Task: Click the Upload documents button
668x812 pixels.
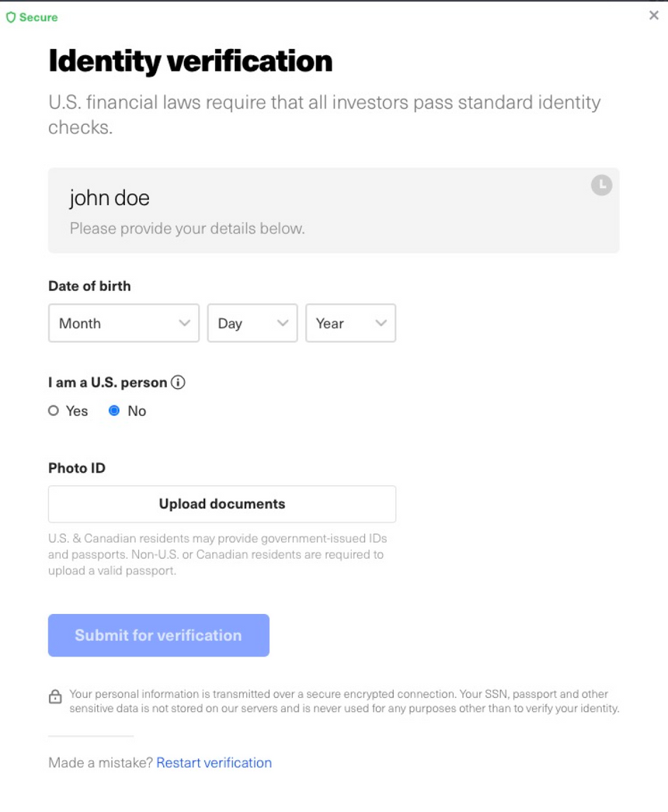Action: click(x=222, y=504)
